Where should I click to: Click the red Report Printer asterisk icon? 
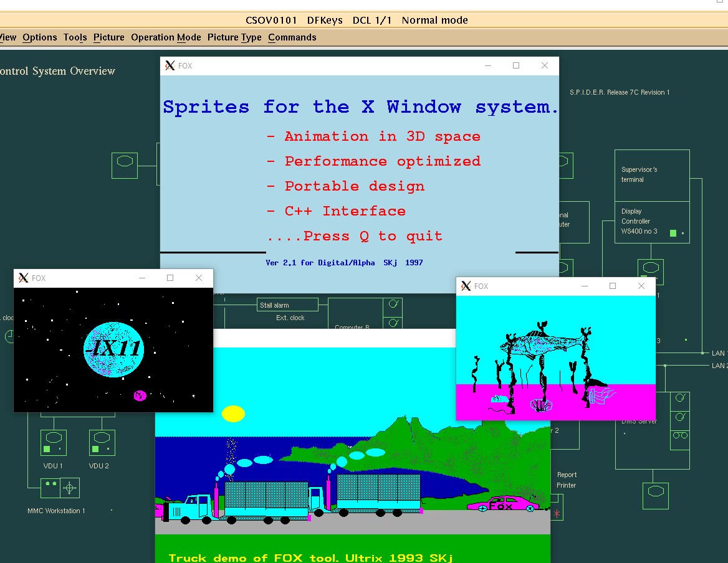click(557, 513)
